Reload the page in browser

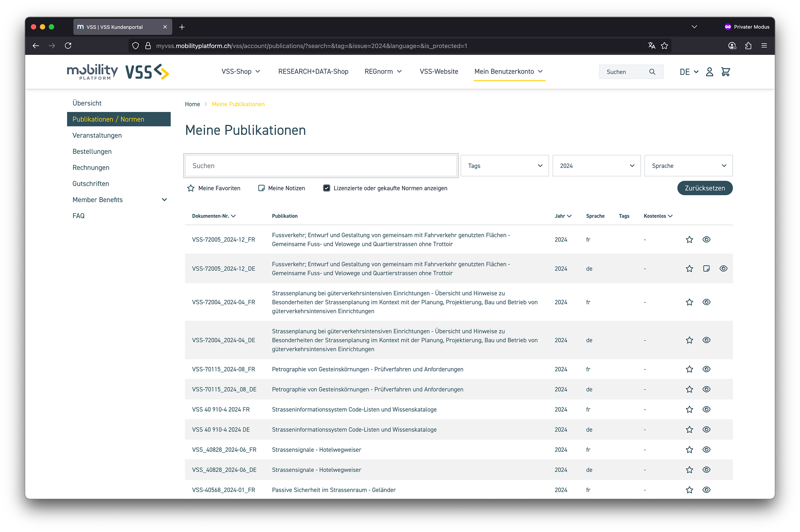[68, 45]
